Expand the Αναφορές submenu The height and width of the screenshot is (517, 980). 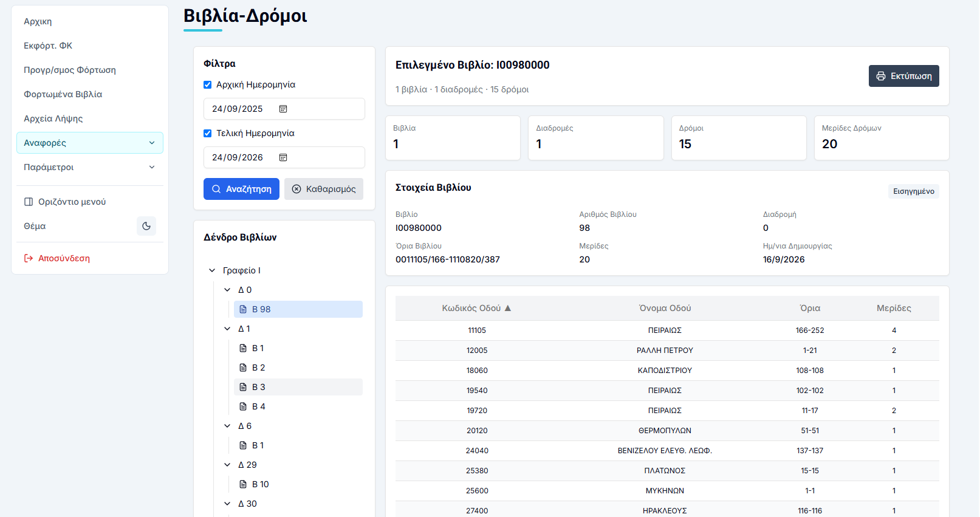(x=90, y=143)
